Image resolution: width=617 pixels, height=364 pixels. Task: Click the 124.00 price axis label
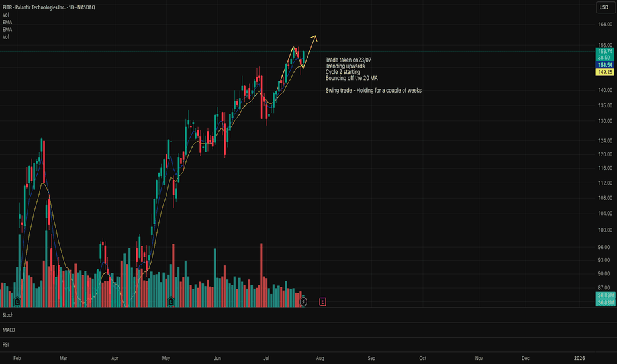(x=605, y=141)
